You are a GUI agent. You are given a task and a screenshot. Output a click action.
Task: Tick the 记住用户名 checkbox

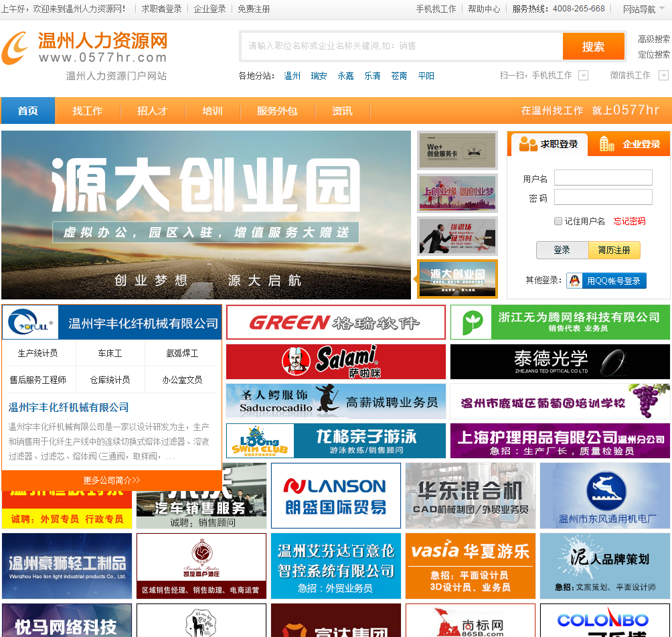pos(558,221)
